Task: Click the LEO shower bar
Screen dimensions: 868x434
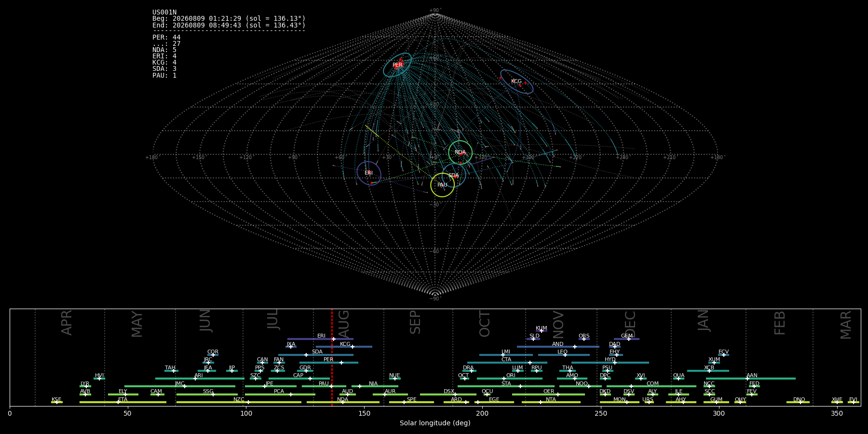Action: [x=564, y=355]
